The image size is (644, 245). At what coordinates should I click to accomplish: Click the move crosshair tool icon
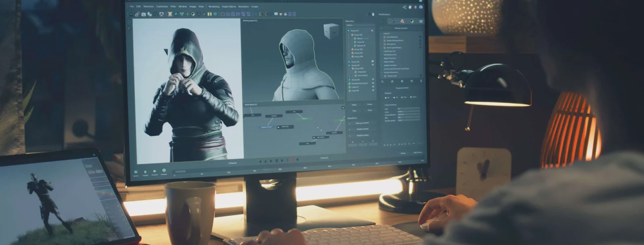coord(187,14)
